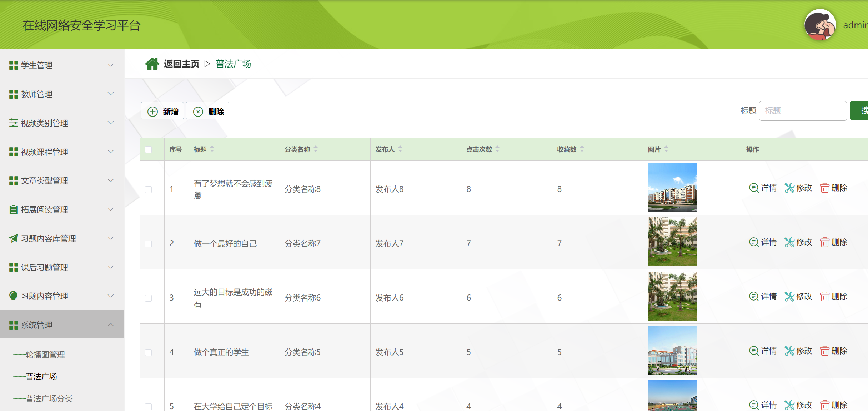
Task: Click the edit tools icon in row 2
Action: [x=789, y=242]
